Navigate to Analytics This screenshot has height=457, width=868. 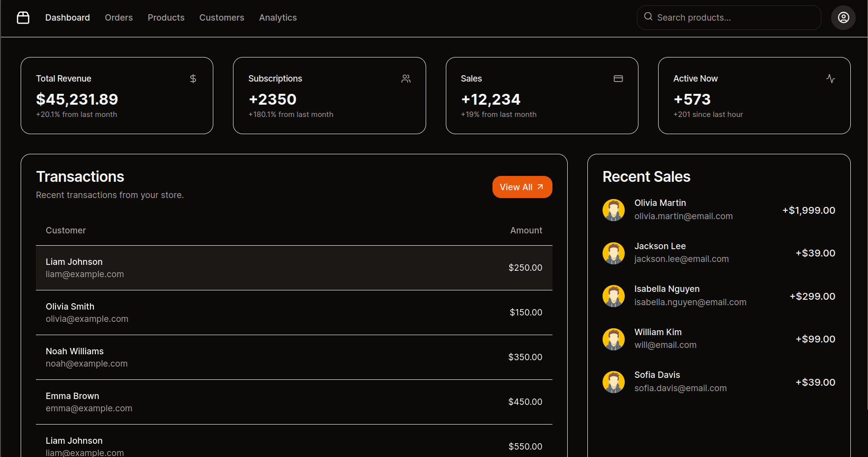pyautogui.click(x=278, y=18)
